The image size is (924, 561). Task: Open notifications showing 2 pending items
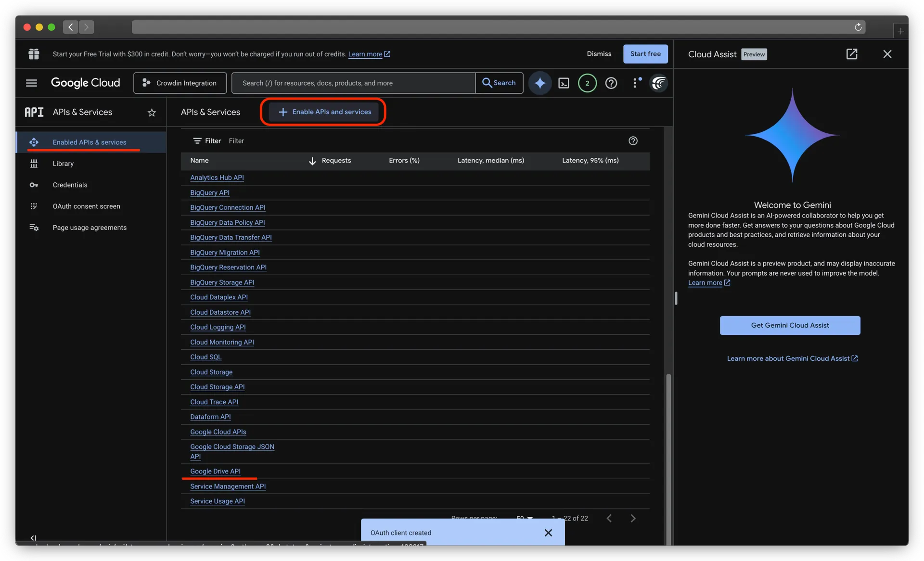coord(587,83)
